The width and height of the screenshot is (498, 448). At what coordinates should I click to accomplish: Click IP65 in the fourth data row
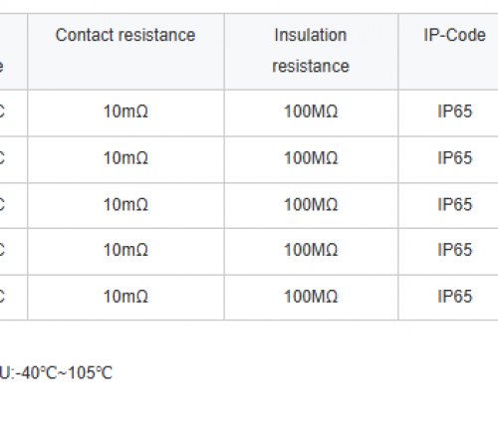pyautogui.click(x=454, y=250)
